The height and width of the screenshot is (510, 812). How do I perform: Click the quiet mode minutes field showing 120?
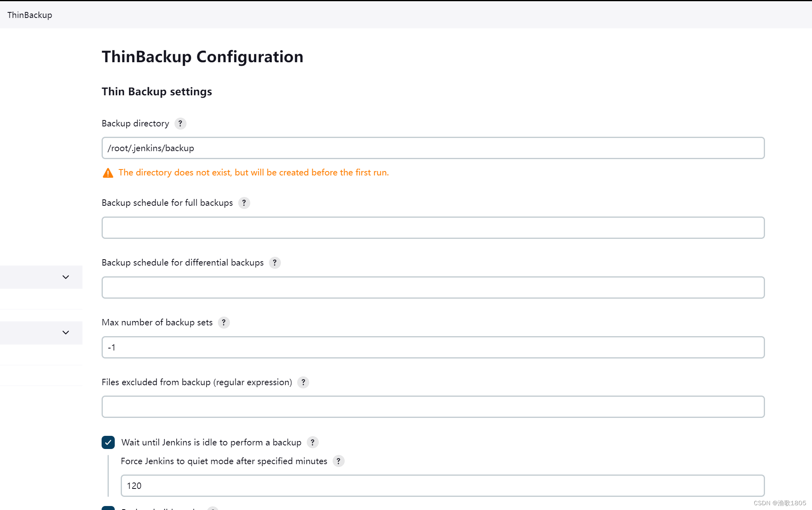pyautogui.click(x=442, y=486)
